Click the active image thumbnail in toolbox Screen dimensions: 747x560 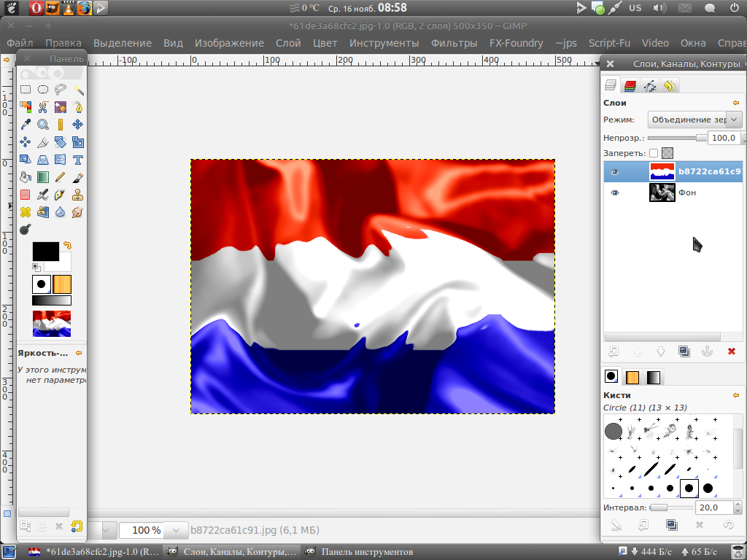[x=52, y=324]
